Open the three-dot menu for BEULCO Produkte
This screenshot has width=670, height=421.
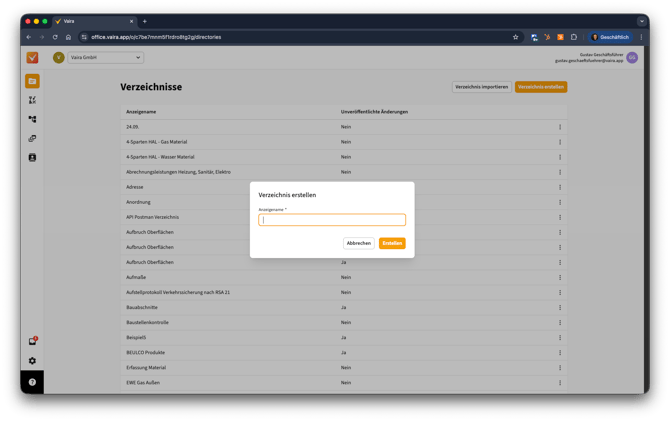click(x=560, y=352)
